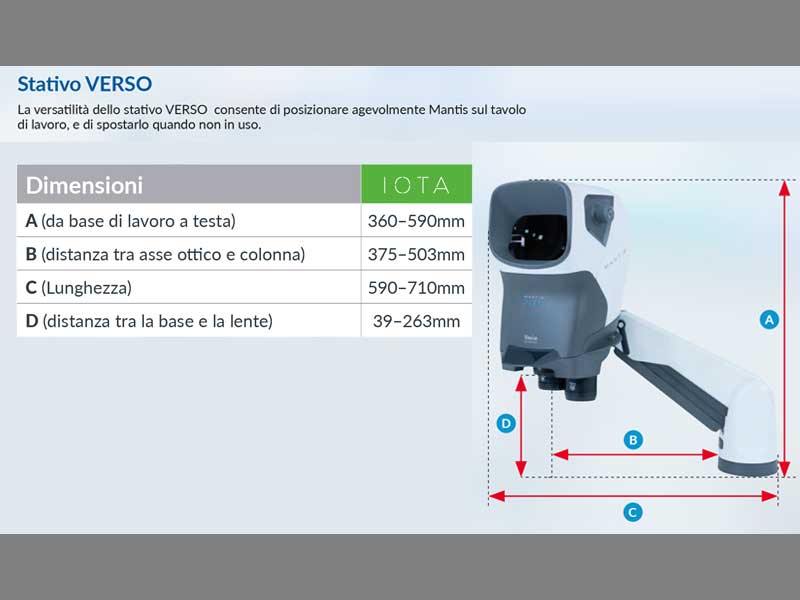Select row "A (da base di lavoro a testa)"
This screenshot has height=600, width=800.
pos(244,220)
